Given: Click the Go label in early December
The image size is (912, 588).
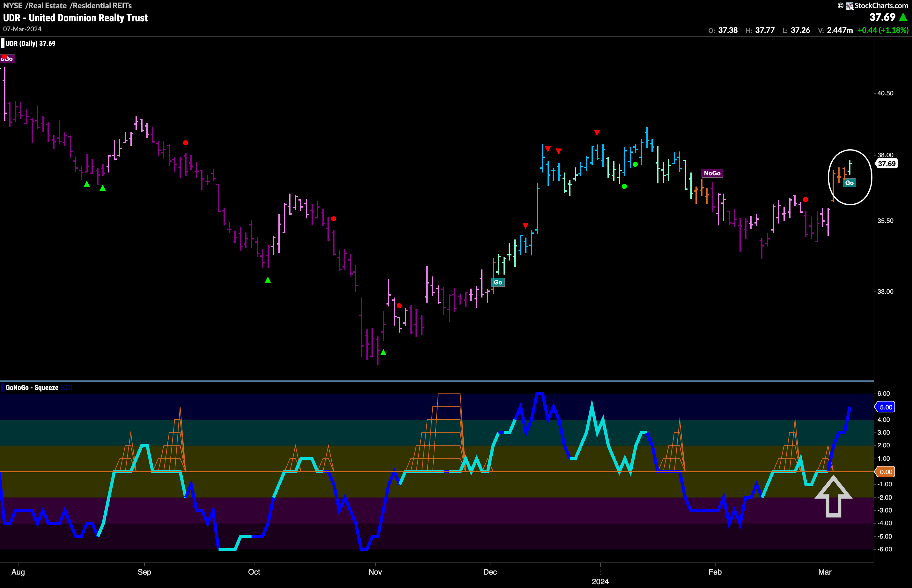Looking at the screenshot, I should [x=498, y=282].
